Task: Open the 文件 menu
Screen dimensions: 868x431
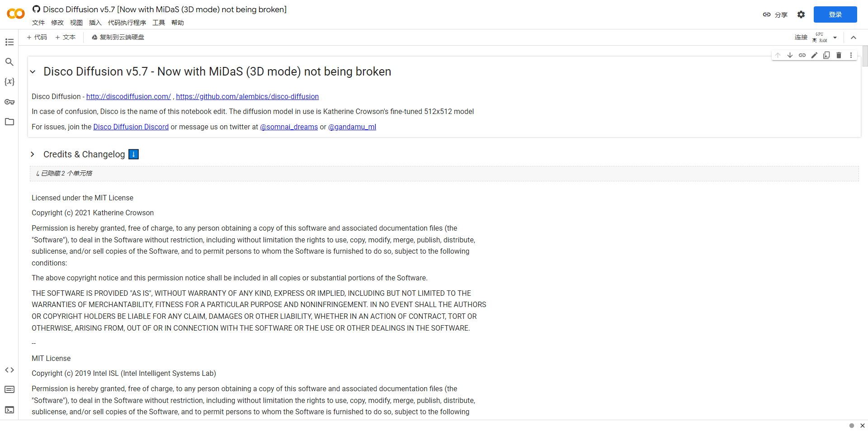Action: pos(38,23)
